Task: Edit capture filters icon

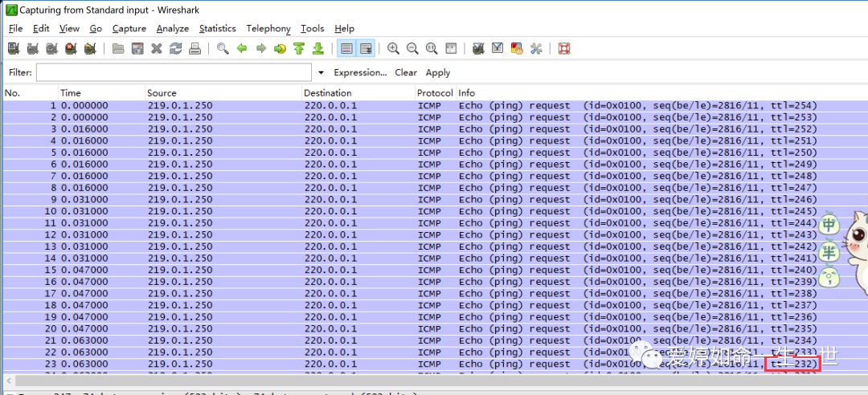Action: coord(479,49)
